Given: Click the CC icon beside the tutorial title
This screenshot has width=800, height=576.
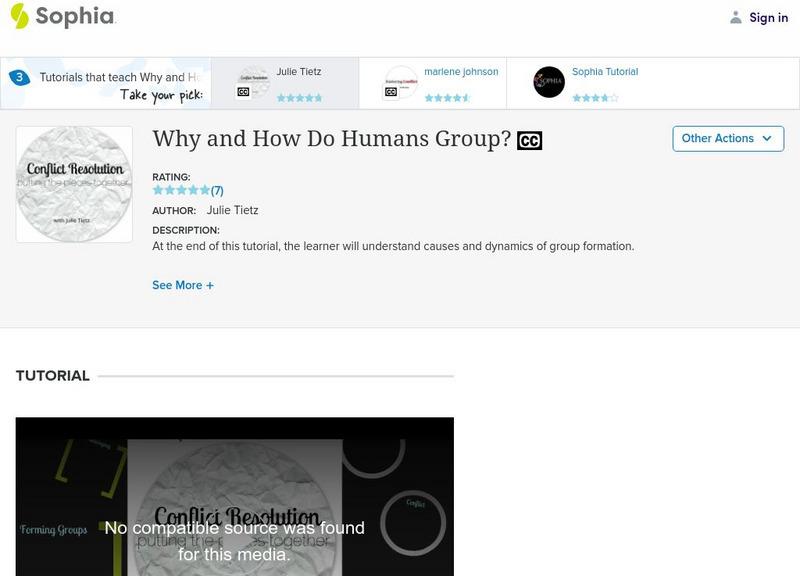Looking at the screenshot, I should 530,140.
